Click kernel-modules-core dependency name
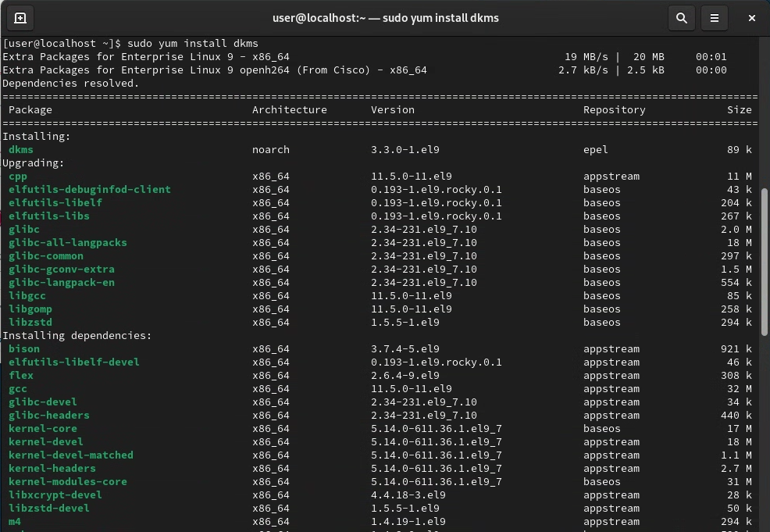 [67, 481]
